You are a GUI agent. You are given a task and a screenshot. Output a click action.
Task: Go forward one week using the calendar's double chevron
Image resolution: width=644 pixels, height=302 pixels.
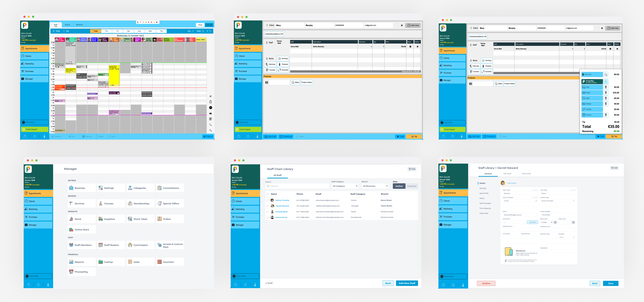pyautogui.click(x=203, y=31)
